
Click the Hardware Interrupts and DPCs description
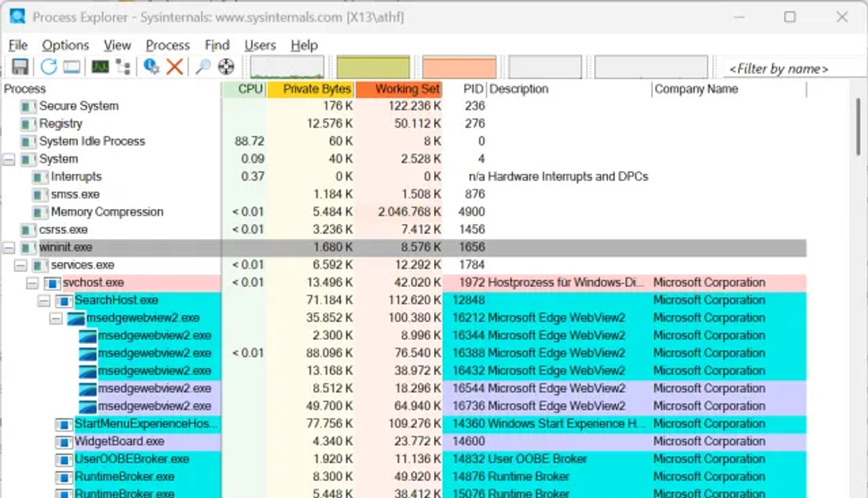(x=568, y=177)
